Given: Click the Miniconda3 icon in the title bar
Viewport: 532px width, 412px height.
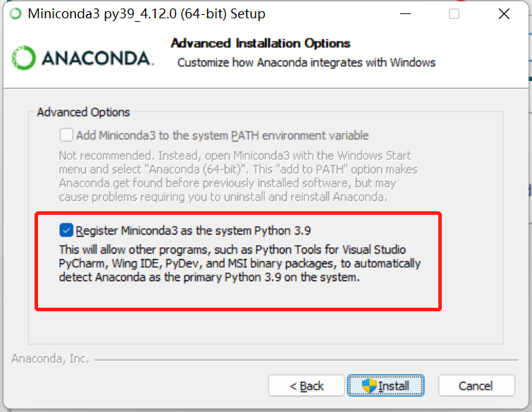Looking at the screenshot, I should [16, 13].
